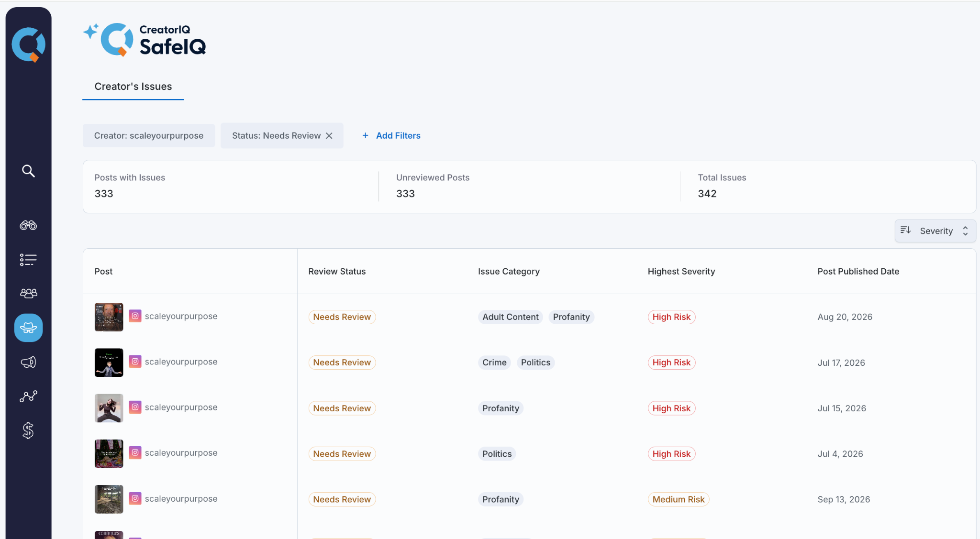Click the sort direction icon beside Severity
Viewport: 980px width, 539px height.
[905, 231]
